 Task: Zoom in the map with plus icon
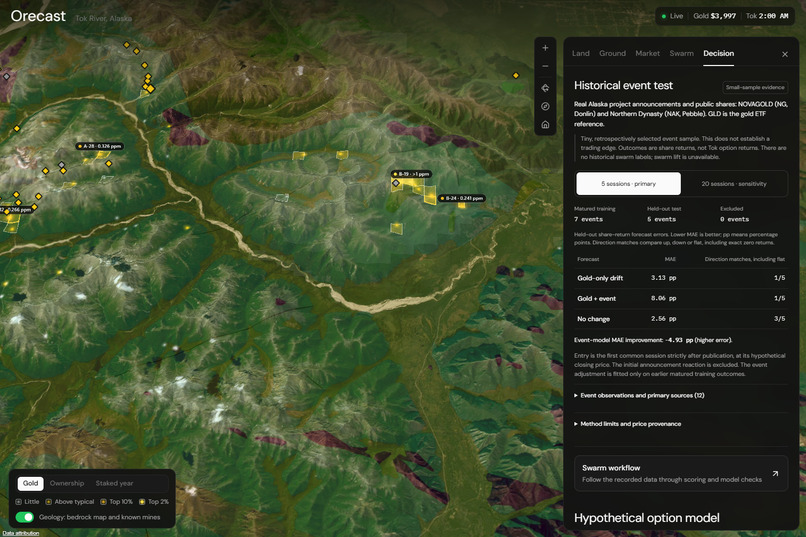click(x=545, y=48)
